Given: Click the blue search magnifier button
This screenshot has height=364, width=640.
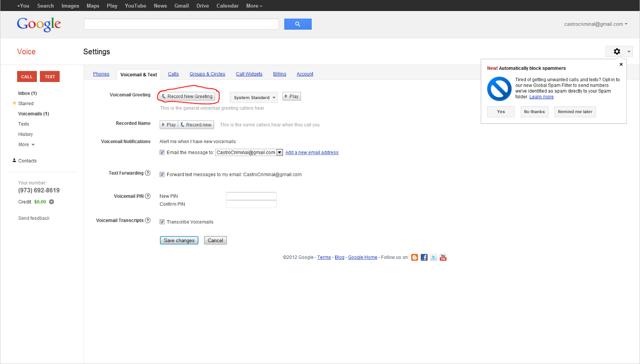Looking at the screenshot, I should [x=298, y=24].
